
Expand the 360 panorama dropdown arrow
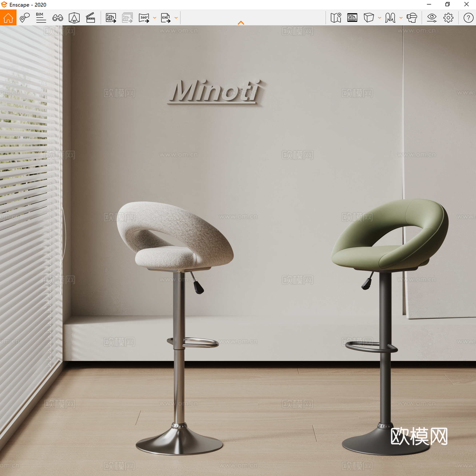(155, 18)
